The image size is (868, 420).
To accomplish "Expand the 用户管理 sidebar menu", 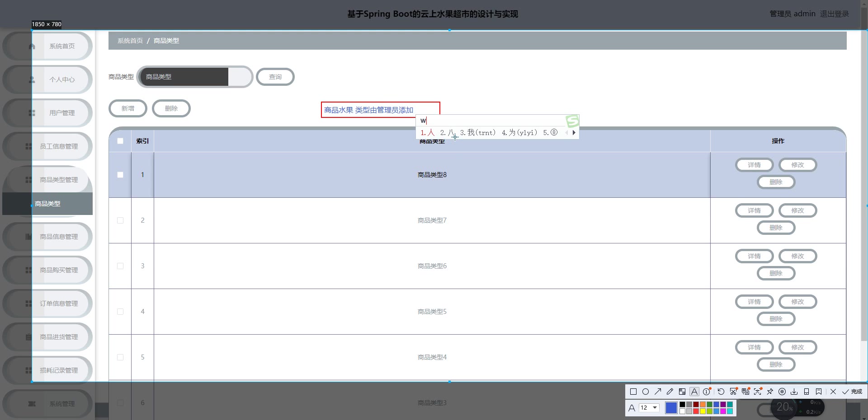I will coord(47,113).
